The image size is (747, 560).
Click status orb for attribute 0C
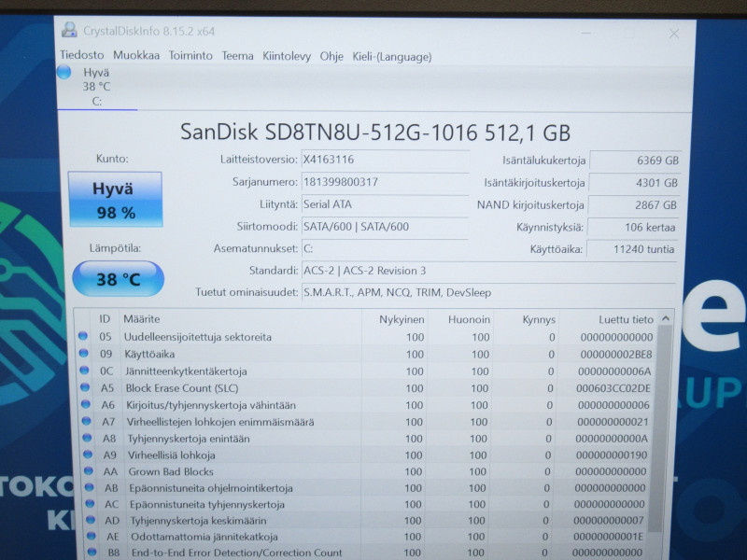[84, 370]
